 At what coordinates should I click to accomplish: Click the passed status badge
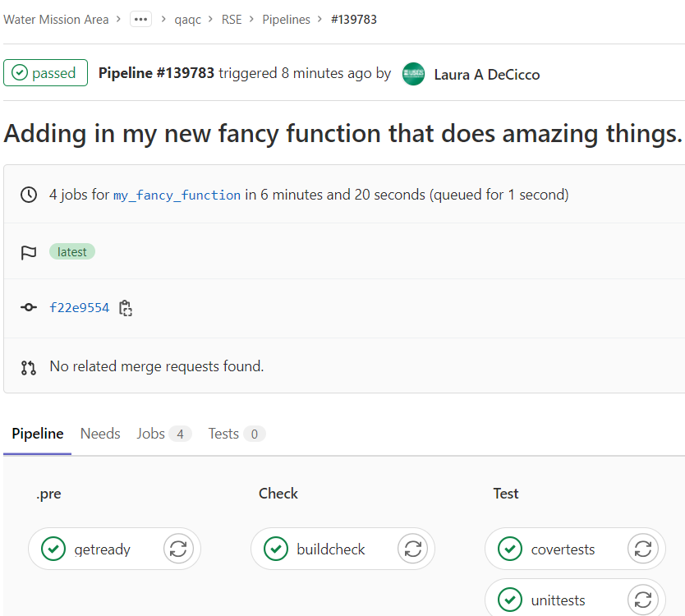[45, 73]
